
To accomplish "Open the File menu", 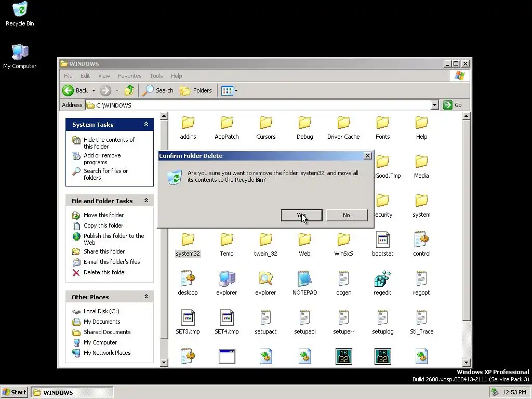I will [68, 76].
